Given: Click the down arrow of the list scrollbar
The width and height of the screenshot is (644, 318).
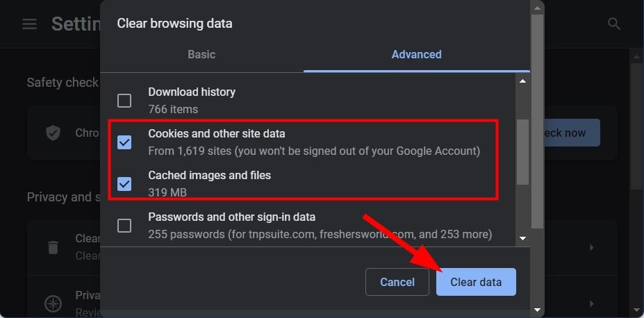Looking at the screenshot, I should 522,238.
